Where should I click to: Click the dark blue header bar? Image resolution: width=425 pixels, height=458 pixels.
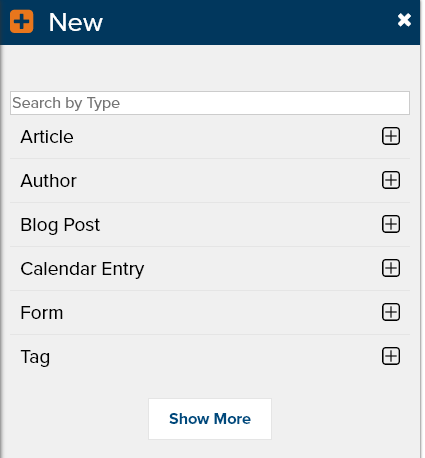(x=210, y=22)
